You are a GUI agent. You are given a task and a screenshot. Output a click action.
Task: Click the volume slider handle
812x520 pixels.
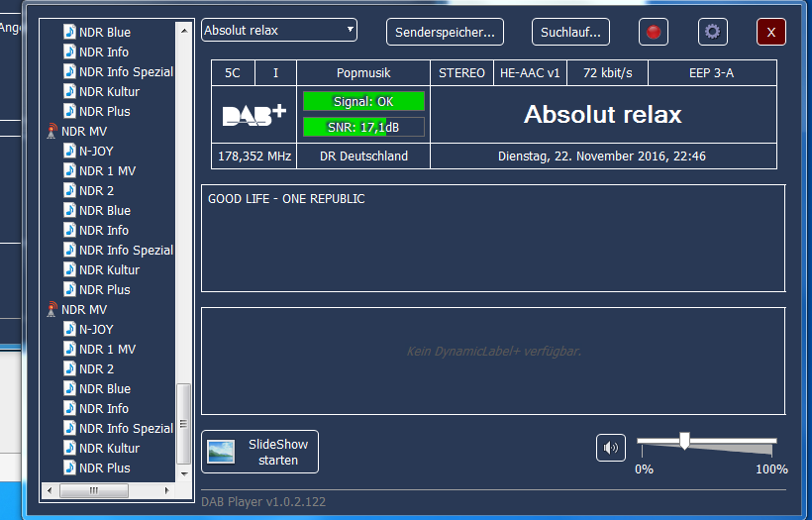click(683, 441)
